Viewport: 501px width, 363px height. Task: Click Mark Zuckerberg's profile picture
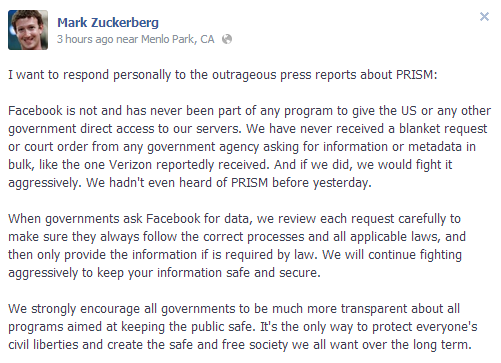pos(28,30)
